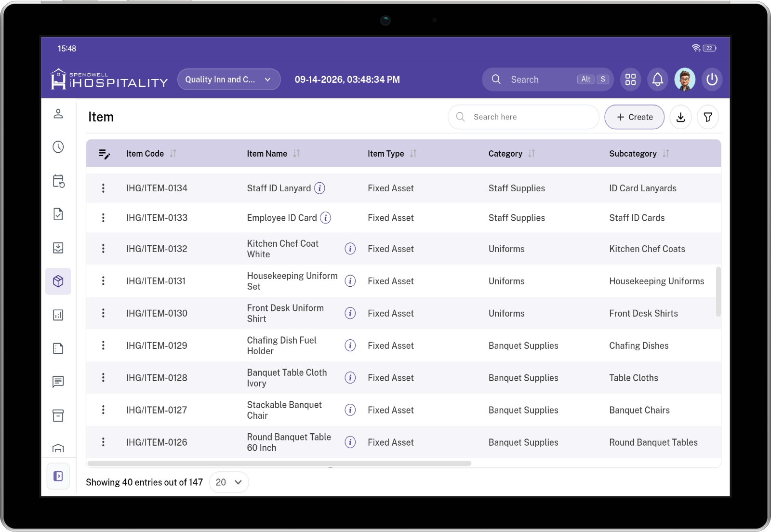Open the apps grid icon in header
The height and width of the screenshot is (532, 771).
pos(630,80)
